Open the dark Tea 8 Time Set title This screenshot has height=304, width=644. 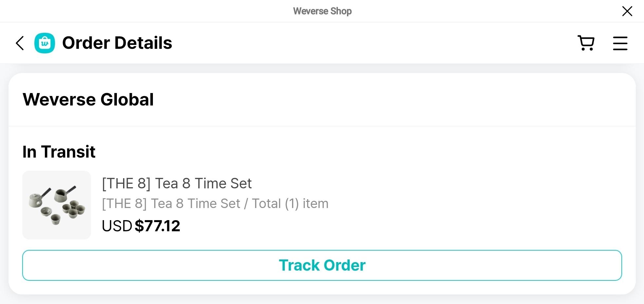click(203, 183)
